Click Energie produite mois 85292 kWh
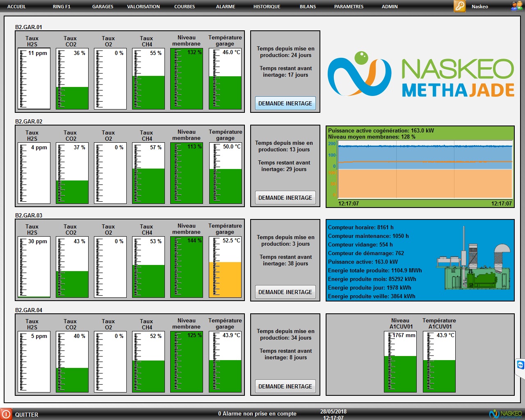525x420 pixels. [x=372, y=279]
